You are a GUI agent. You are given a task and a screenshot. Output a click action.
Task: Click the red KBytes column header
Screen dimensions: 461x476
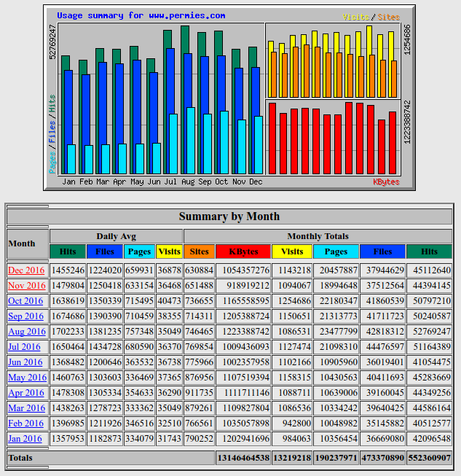click(243, 251)
